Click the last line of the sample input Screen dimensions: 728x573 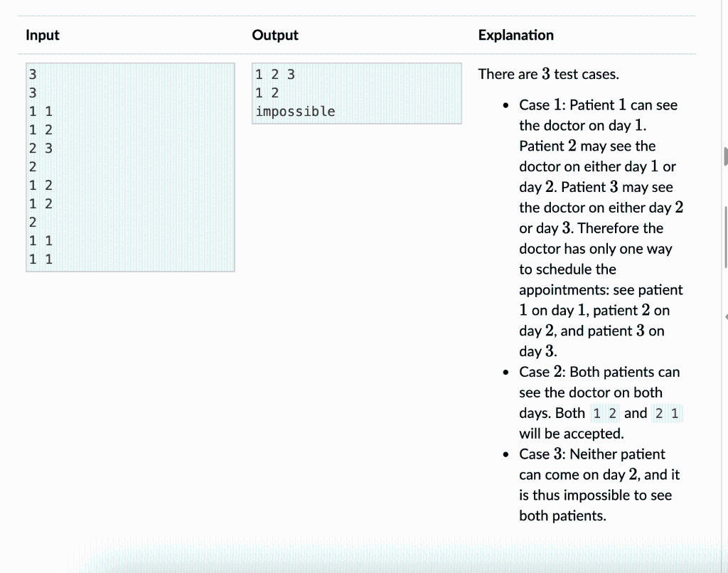(41, 259)
